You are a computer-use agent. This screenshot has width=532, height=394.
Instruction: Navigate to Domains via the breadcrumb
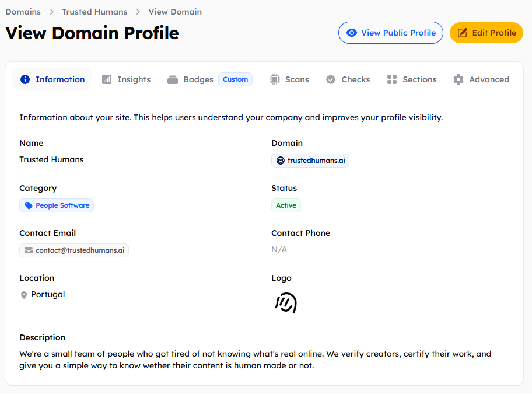(23, 11)
